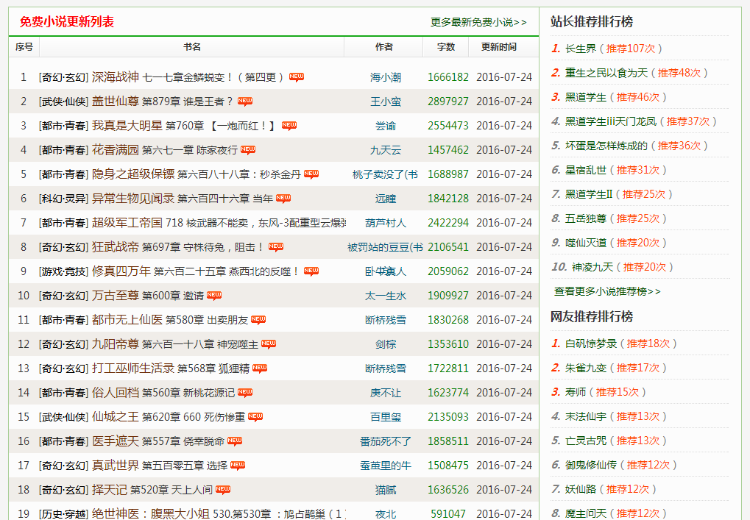Click the NEW badge beside 仙城之王
Image resolution: width=750 pixels, height=520 pixels.
pos(255,417)
